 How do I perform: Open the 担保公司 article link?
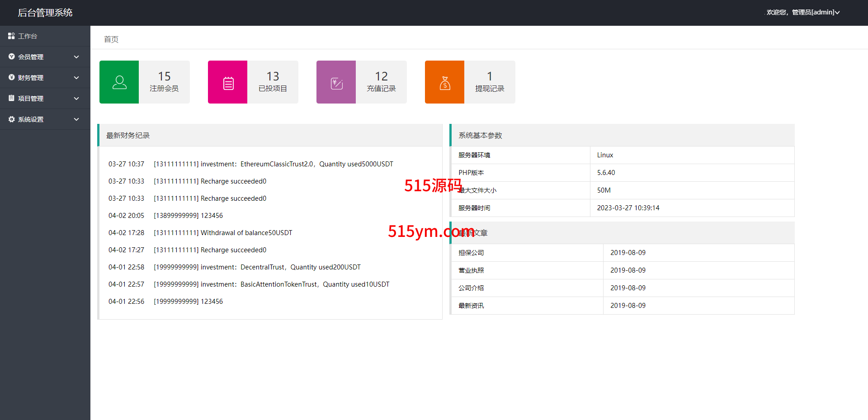(471, 253)
